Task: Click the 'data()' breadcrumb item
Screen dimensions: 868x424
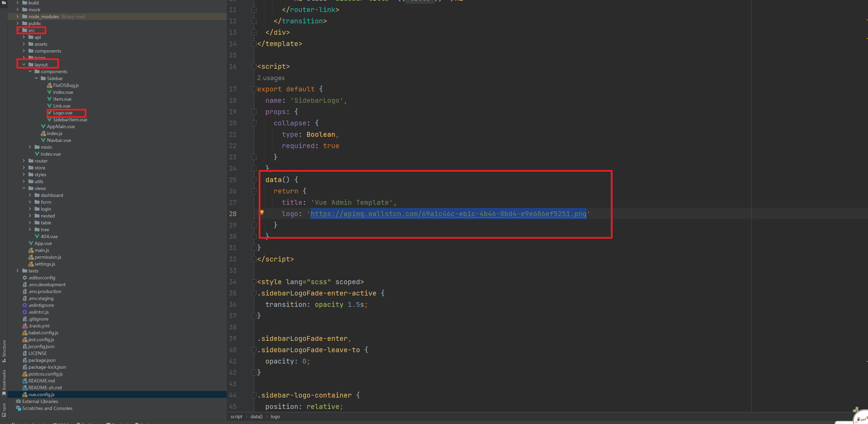Action: pyautogui.click(x=256, y=416)
